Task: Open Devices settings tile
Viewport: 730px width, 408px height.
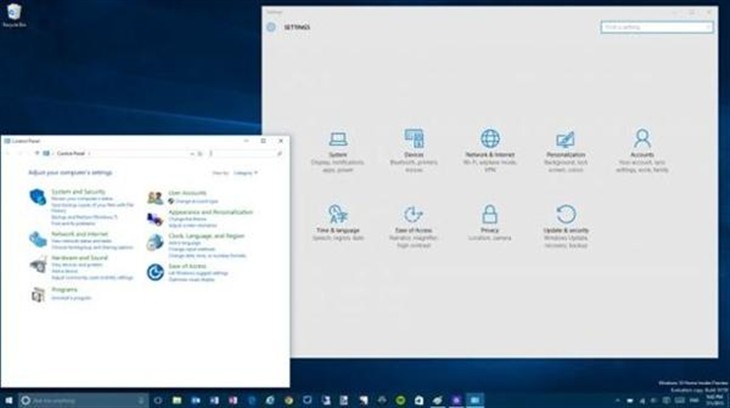Action: coord(414,139)
